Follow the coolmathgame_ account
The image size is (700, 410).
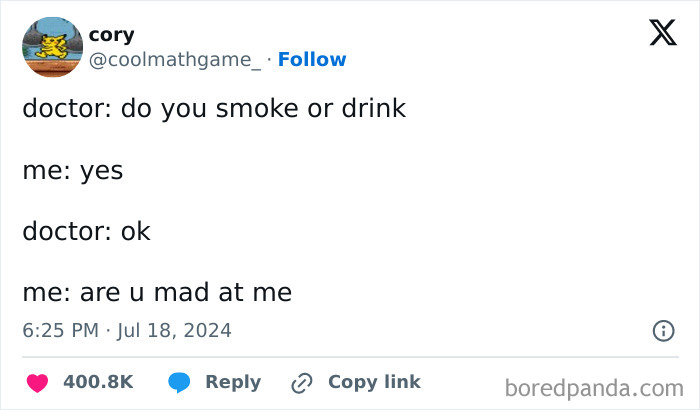point(312,59)
